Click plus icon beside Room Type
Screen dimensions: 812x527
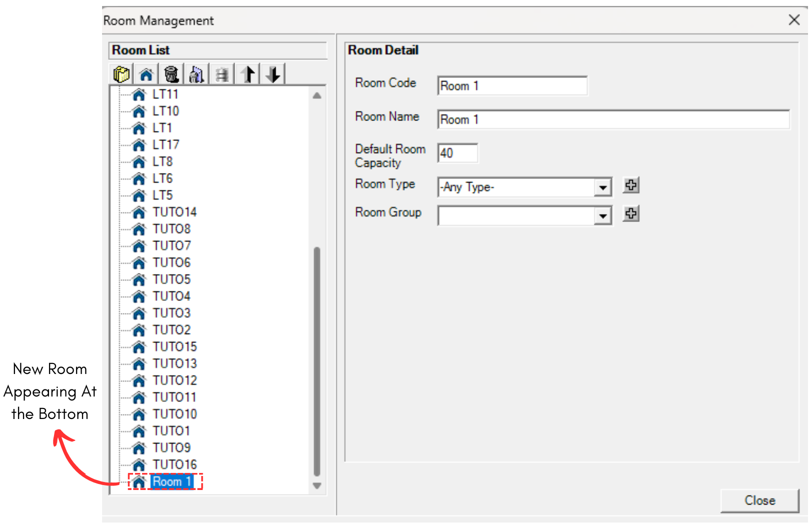[631, 185]
